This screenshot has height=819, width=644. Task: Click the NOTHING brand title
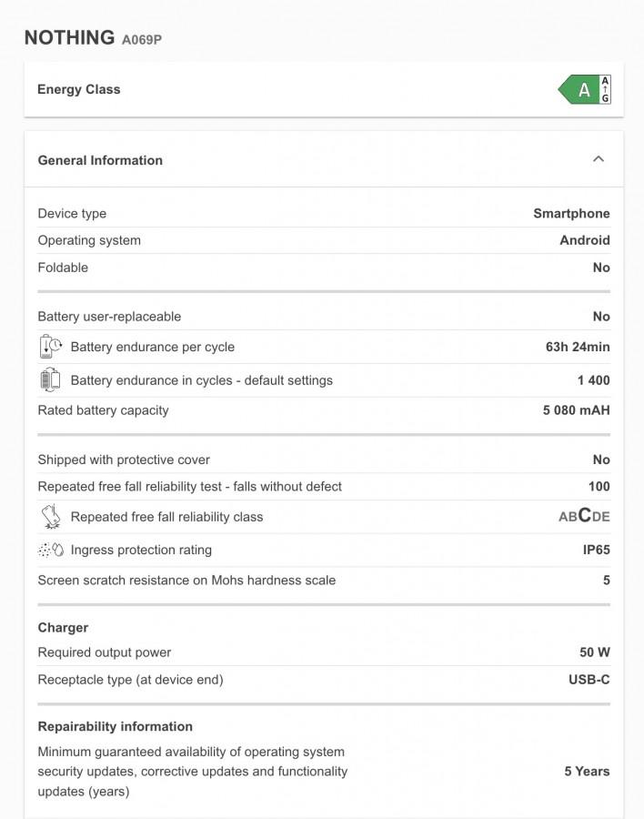[69, 37]
